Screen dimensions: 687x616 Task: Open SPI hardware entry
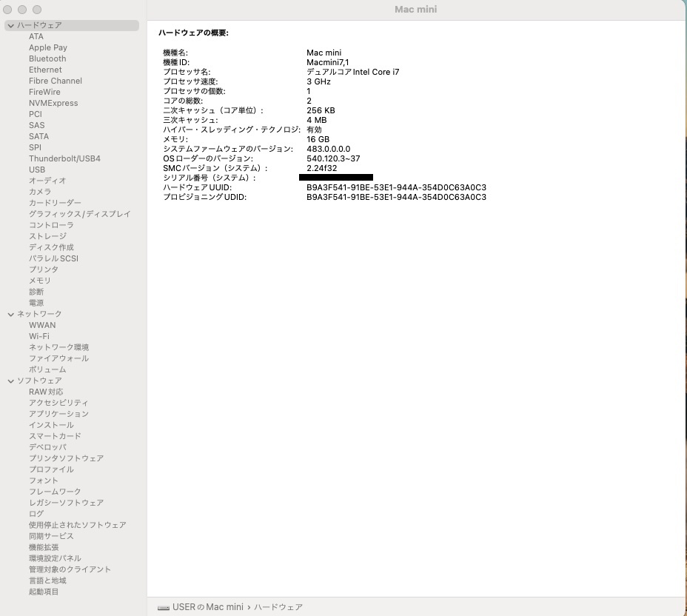tap(35, 147)
